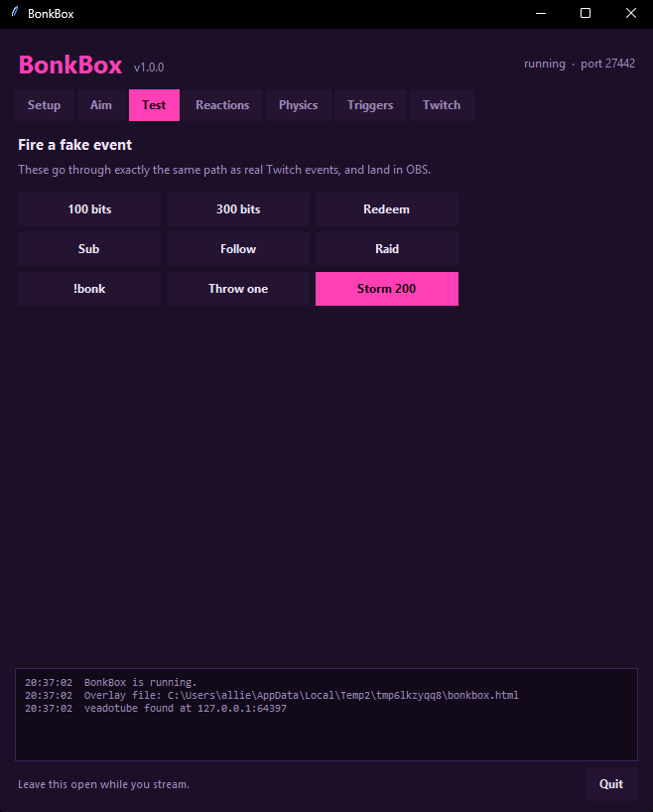Click the 'Overlay file' log line
This screenshot has width=653, height=812.
271,696
